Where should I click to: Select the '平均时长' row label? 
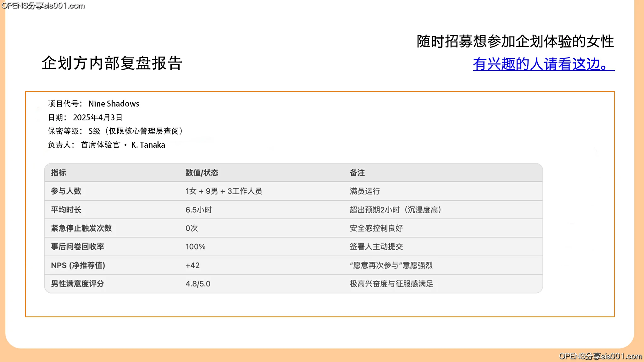66,210
